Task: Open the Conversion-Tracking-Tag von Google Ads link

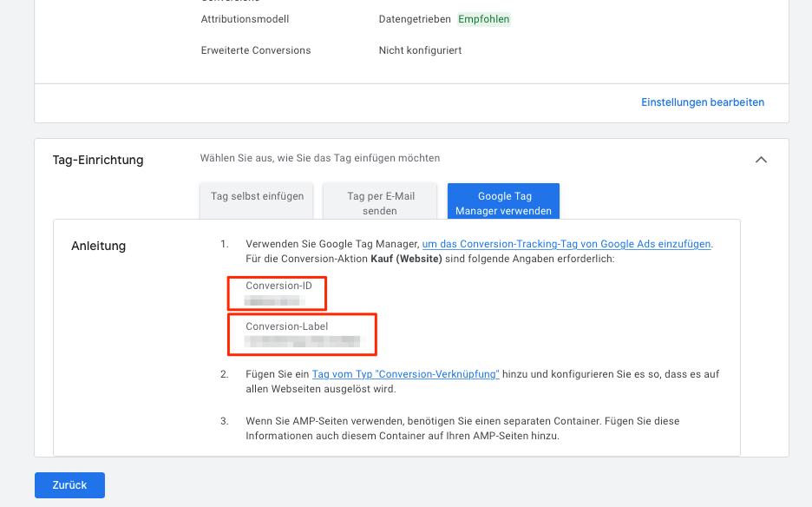Action: tap(566, 244)
